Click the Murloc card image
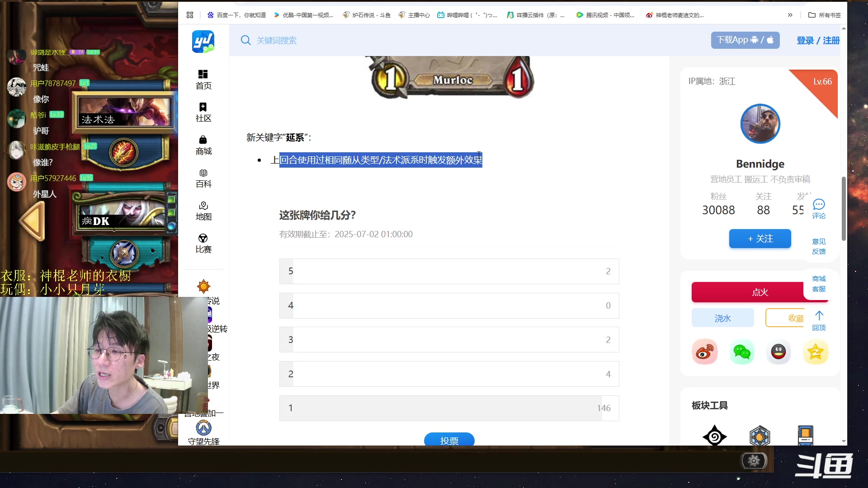Screen dimensions: 868x488 click(450, 77)
